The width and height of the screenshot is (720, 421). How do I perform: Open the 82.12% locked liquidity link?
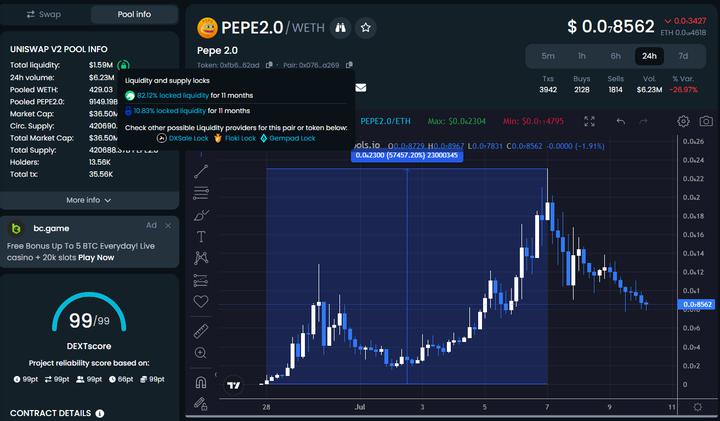point(173,95)
